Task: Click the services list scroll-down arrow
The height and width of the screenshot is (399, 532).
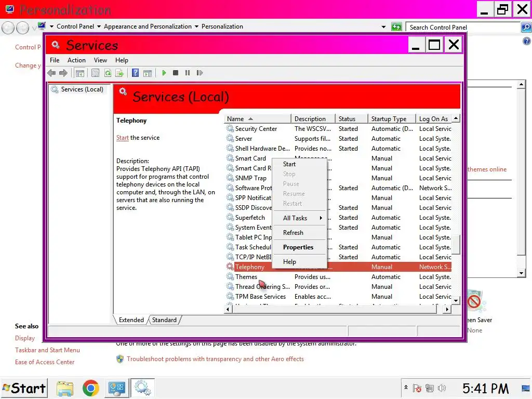Action: 456,301
